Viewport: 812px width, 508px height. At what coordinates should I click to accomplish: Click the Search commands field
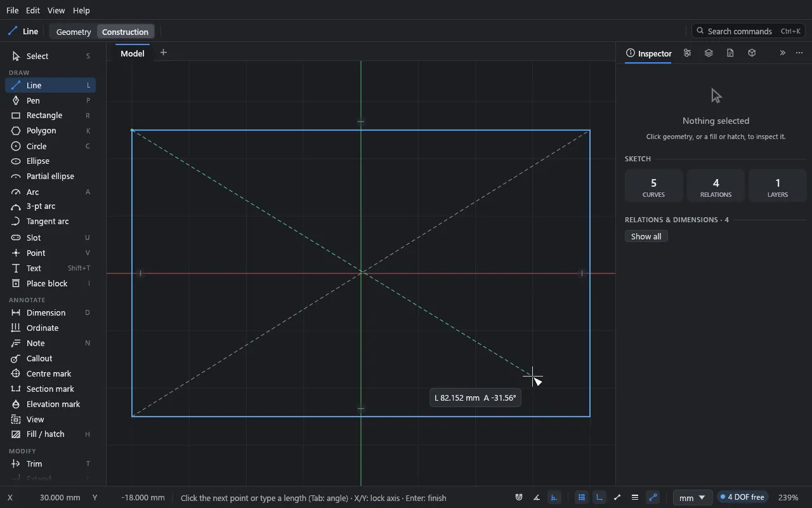click(749, 31)
